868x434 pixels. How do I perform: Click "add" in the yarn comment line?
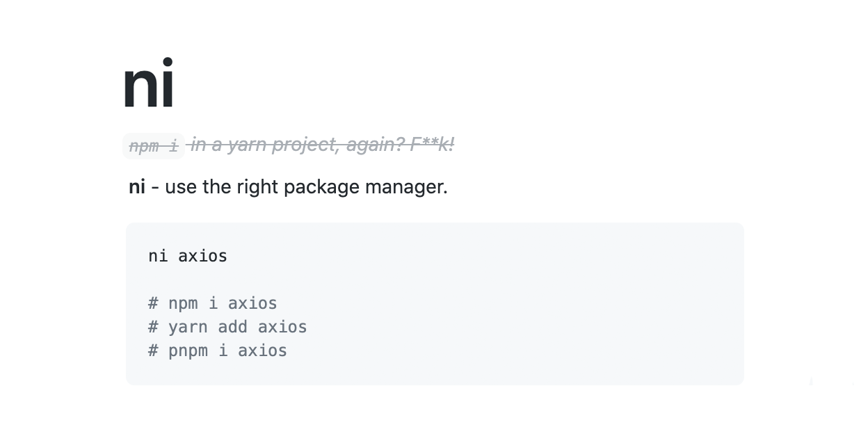[232, 327]
